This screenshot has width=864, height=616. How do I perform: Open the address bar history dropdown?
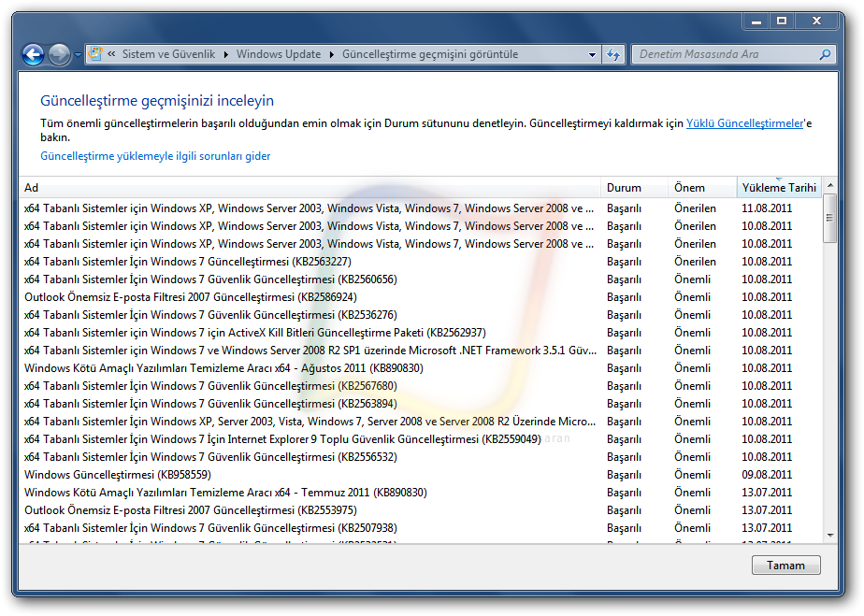pos(592,54)
